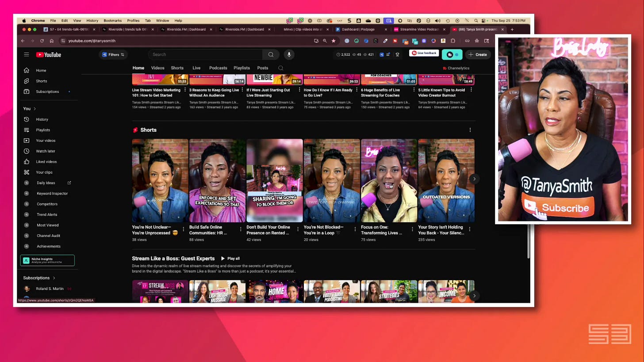This screenshot has width=644, height=362.
Task: Open the Filters toggle button
Action: (x=113, y=55)
